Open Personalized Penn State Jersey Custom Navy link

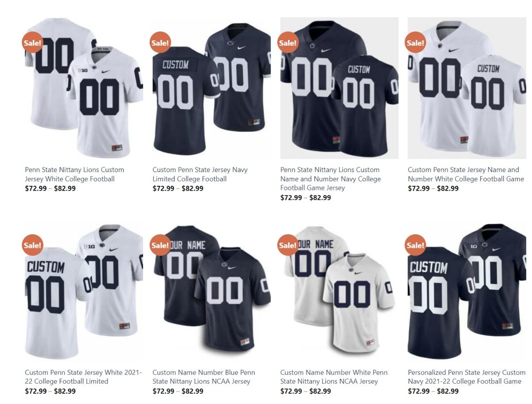466,377
